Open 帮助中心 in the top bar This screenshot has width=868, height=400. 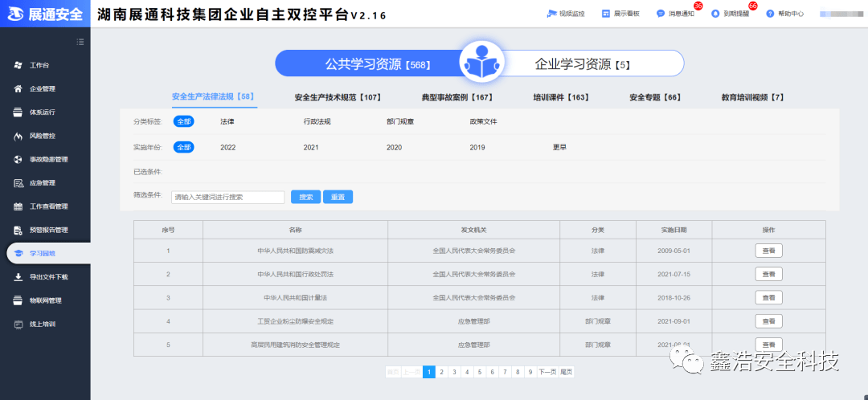click(x=785, y=14)
